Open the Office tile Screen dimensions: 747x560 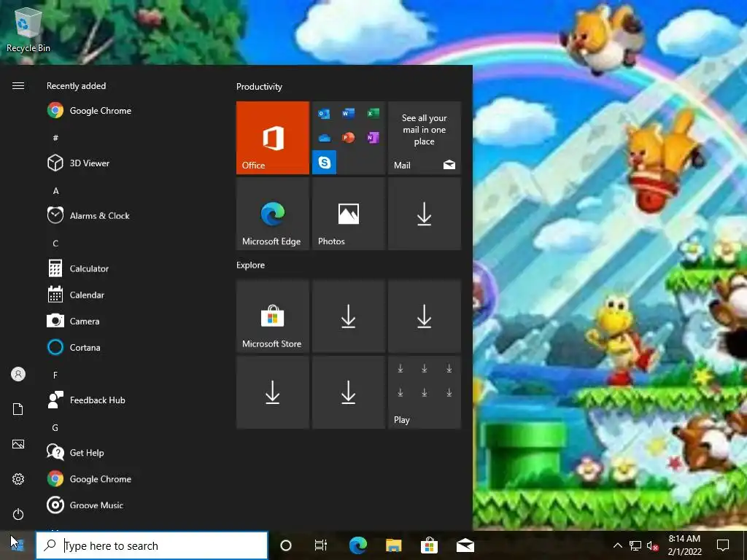pos(273,138)
